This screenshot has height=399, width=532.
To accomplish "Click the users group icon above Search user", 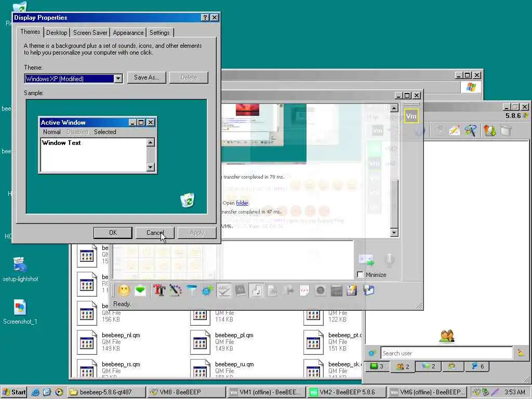I will 447,336.
